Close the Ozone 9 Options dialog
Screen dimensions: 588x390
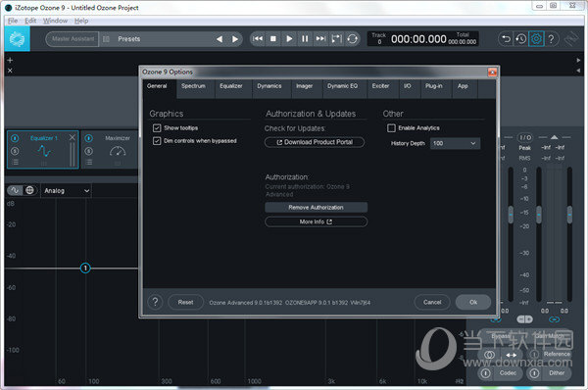(492, 72)
